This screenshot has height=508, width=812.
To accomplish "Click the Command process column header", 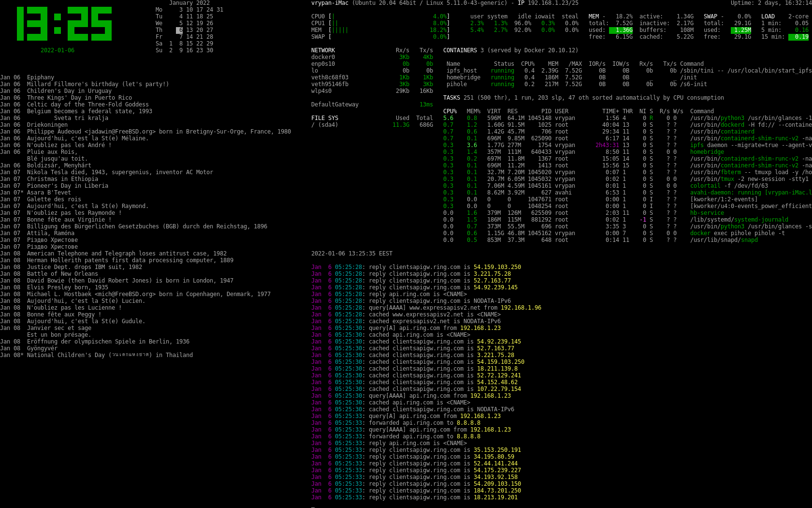I will [702, 111].
